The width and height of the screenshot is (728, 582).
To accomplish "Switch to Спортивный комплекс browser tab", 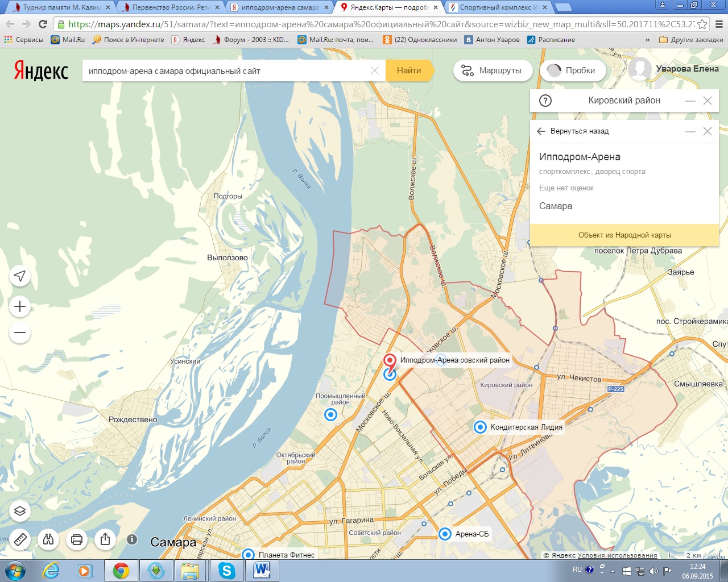I will click(x=498, y=7).
